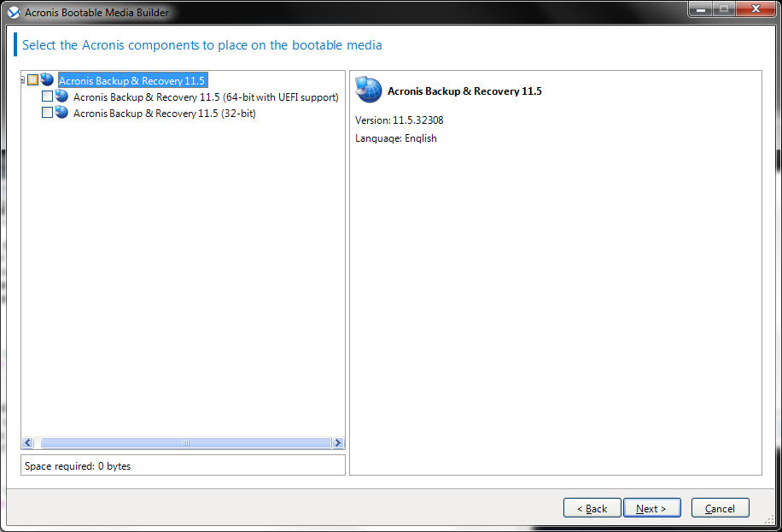Click the horizontal scrollbar left arrow
The height and width of the screenshot is (532, 782).
pos(28,442)
